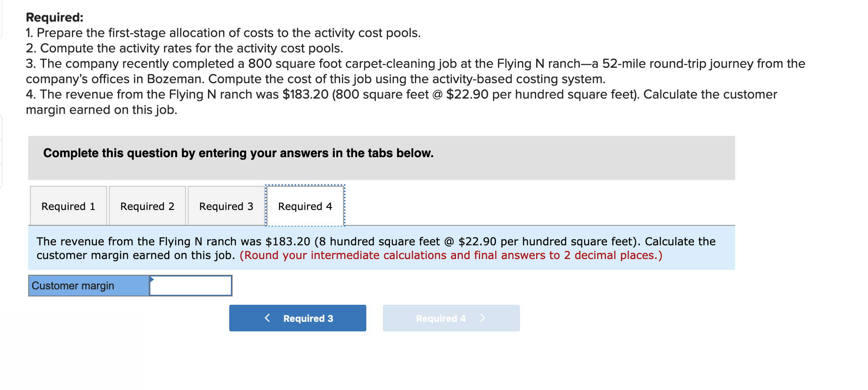Click the right chevron icon on Required 4 button
868x390 pixels.
[483, 318]
